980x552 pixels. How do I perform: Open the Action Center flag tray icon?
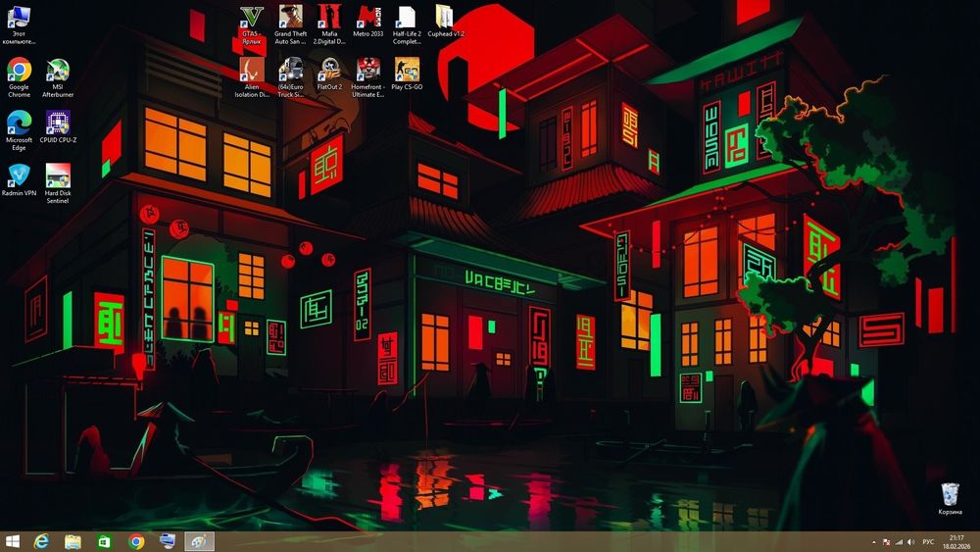pyautogui.click(x=886, y=542)
